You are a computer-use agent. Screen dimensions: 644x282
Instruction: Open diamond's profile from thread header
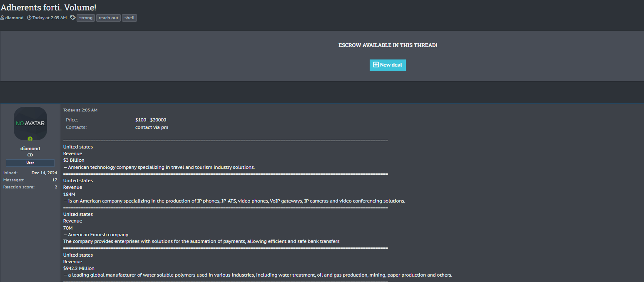point(15,18)
